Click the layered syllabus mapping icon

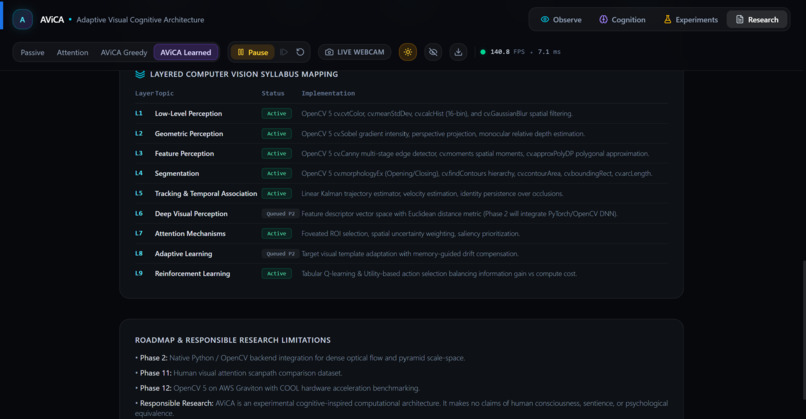[x=140, y=74]
